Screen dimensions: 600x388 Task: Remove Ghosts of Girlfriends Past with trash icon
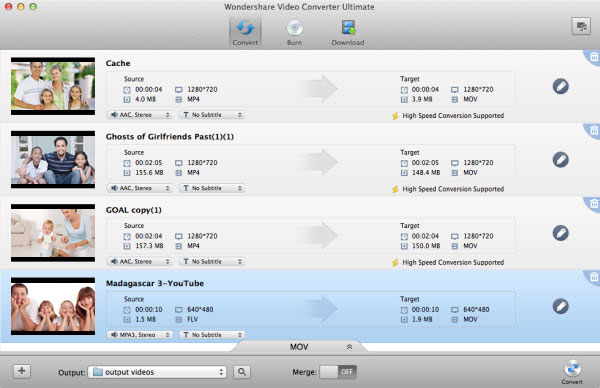coord(593,130)
